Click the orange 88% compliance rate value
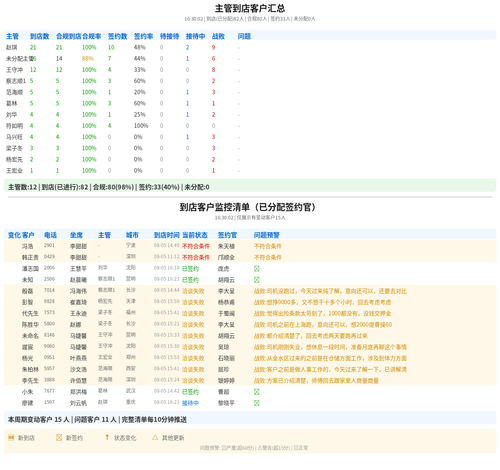The image size is (500, 470). point(88,59)
